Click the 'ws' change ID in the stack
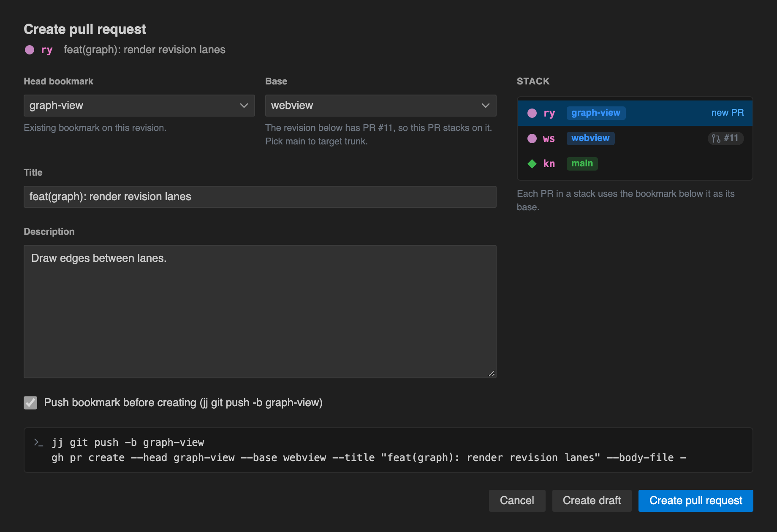This screenshot has width=777, height=532. (x=549, y=138)
